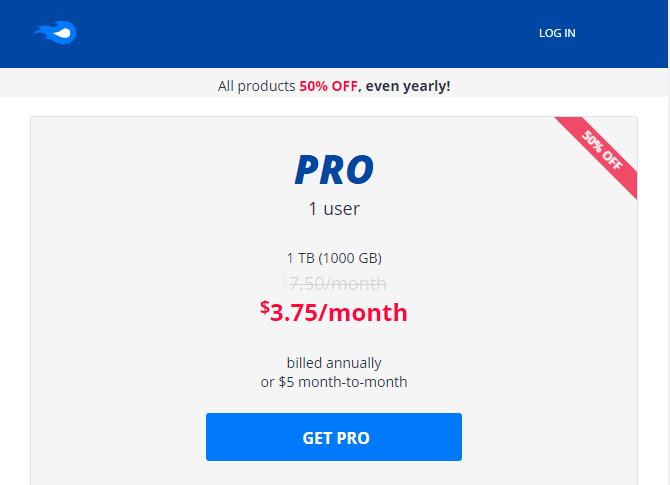The image size is (670, 485).
Task: Click the red dollar sign superscript
Action: click(x=264, y=307)
